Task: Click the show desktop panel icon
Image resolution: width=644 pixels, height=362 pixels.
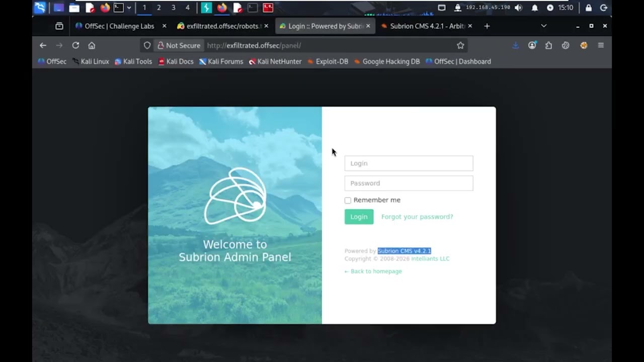Action: [x=59, y=8]
